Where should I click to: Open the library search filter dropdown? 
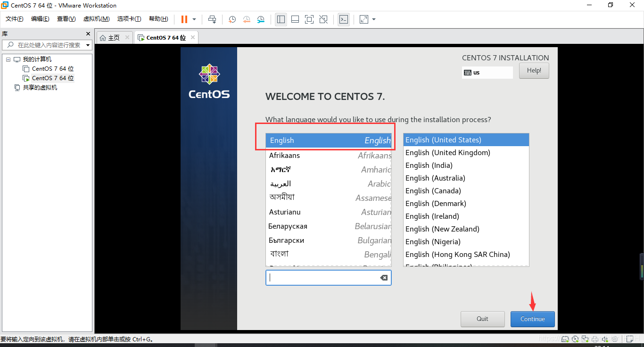[88, 45]
